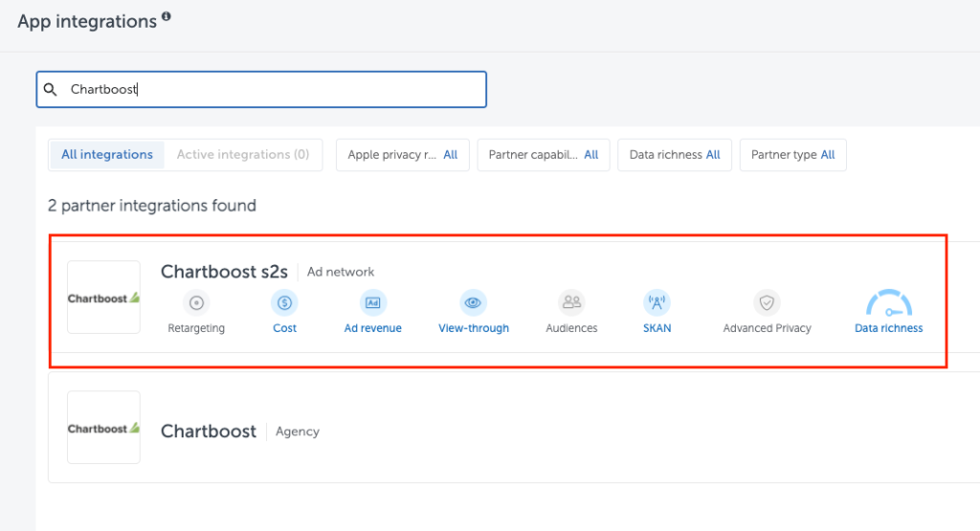Viewport: 980px width, 531px height.
Task: Click the info icon beside App integrations
Action: pos(167,16)
